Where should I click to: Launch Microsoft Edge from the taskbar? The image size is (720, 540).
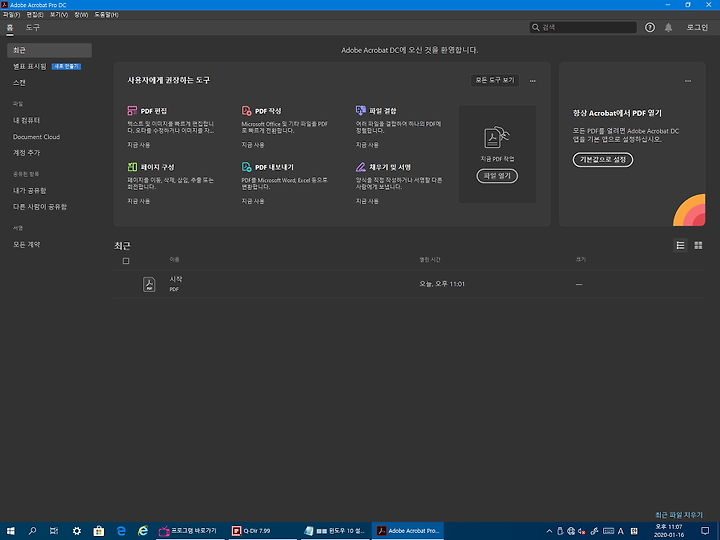121,531
